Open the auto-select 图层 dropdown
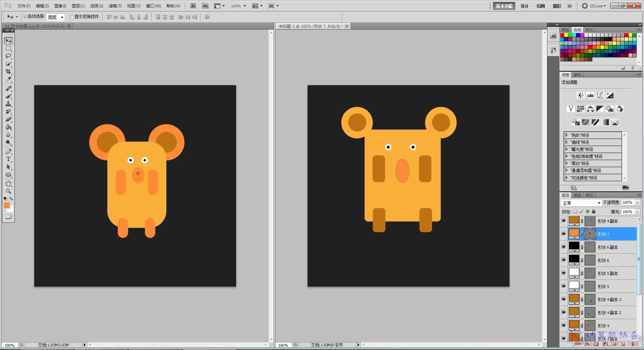Viewport: 644px width, 350px height. pos(55,17)
